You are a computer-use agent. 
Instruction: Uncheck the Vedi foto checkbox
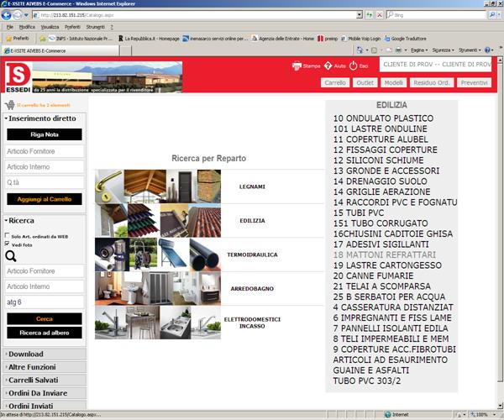[x=7, y=244]
